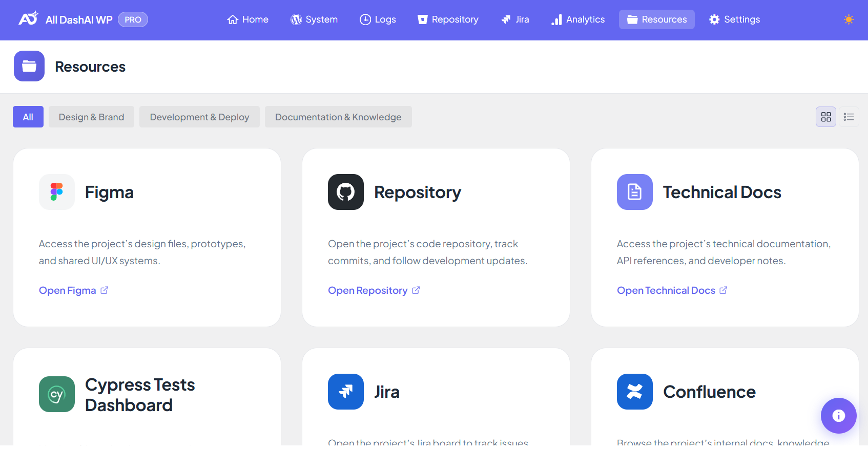This screenshot has width=868, height=450.
Task: Filter by Documentation & Knowledge category
Action: pyautogui.click(x=338, y=117)
